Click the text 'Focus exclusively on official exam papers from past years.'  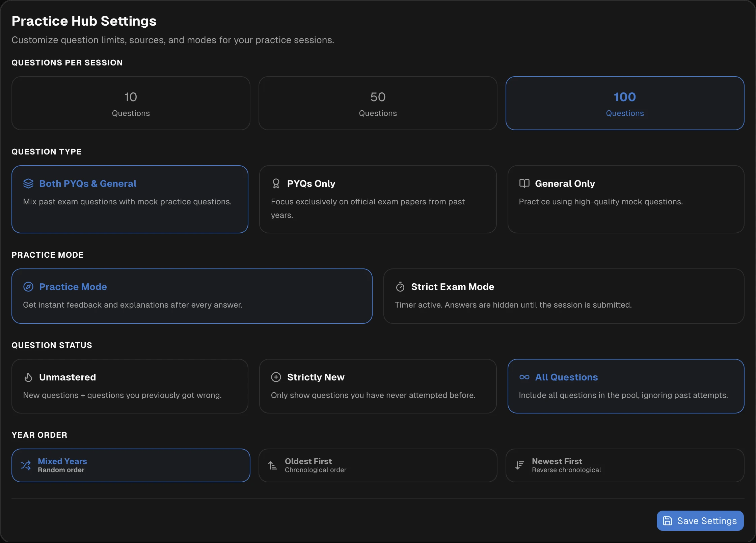(368, 208)
